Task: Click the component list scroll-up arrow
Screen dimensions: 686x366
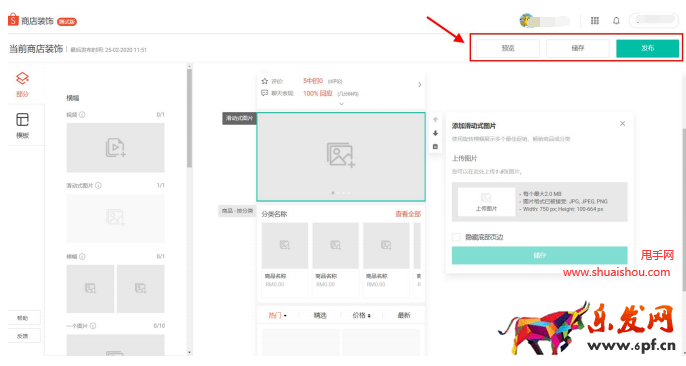Action: [x=189, y=66]
